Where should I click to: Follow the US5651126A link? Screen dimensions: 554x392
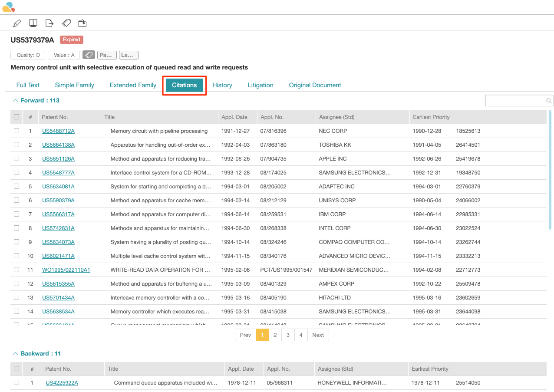pyautogui.click(x=58, y=159)
